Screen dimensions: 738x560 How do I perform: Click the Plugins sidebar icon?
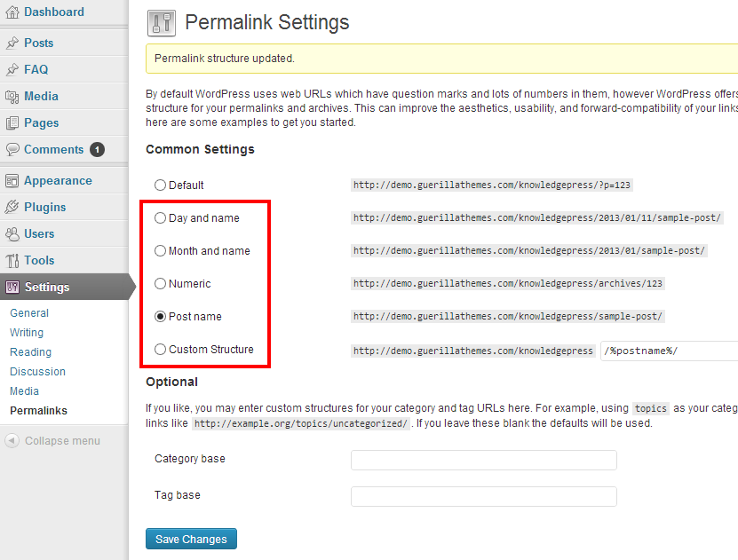click(12, 207)
